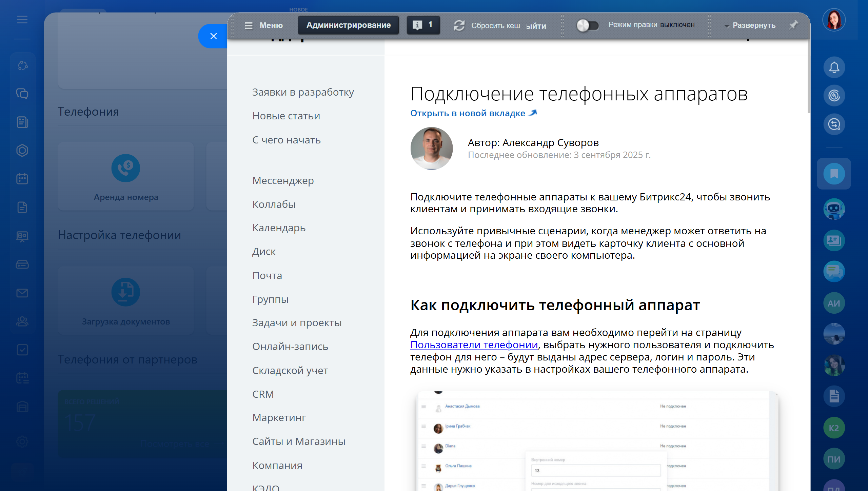The height and width of the screenshot is (491, 868).
Task: Open the Группы help section
Action: pos(271,299)
